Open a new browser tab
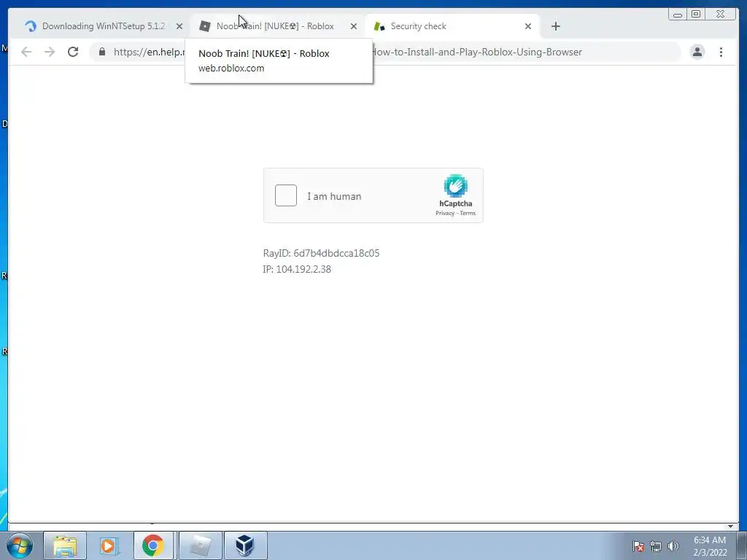This screenshot has width=747, height=560. pos(555,26)
